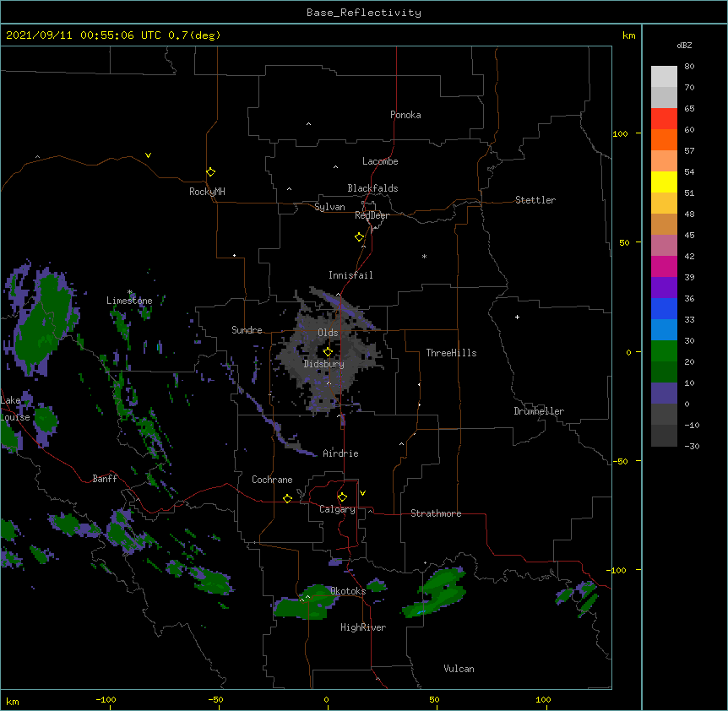
Task: Click the RedDeer city label
Action: click(x=372, y=215)
